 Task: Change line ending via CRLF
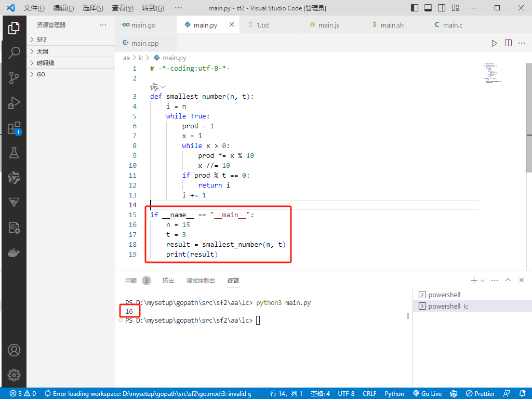[369, 394]
